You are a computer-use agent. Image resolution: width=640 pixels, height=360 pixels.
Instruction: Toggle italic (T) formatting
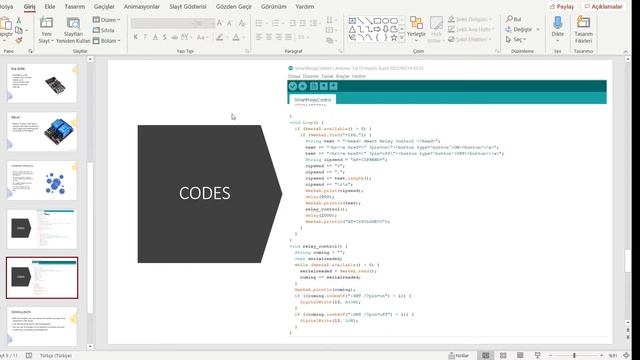click(x=145, y=37)
